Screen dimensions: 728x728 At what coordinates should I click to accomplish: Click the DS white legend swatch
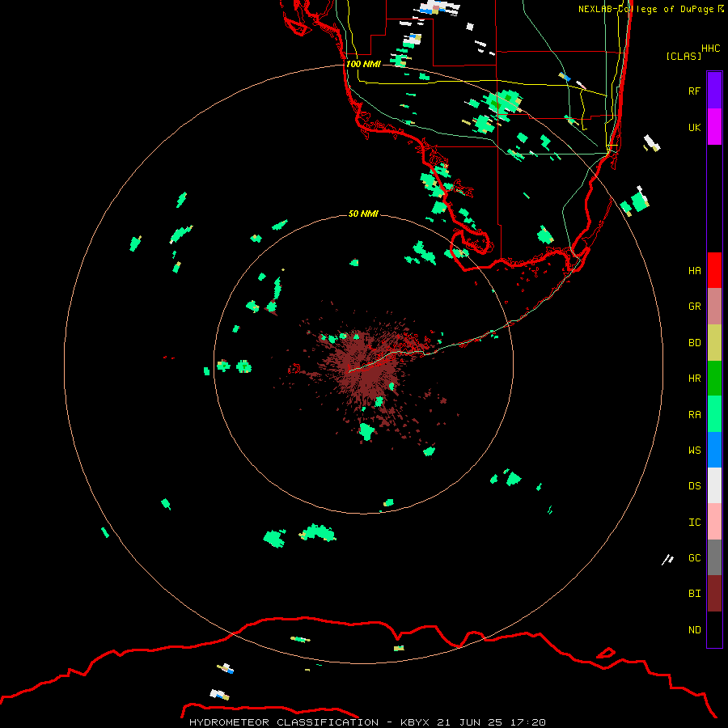click(x=714, y=485)
